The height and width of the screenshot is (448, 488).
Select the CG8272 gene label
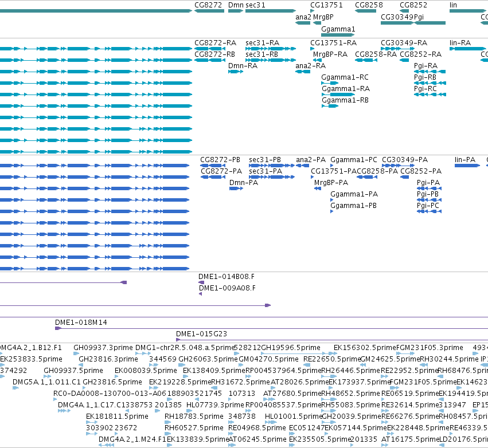[x=208, y=5]
